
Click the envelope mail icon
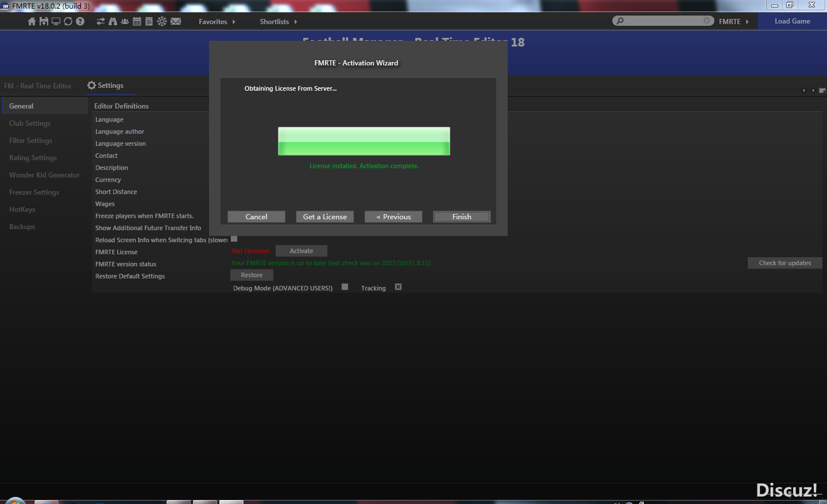[x=176, y=21]
